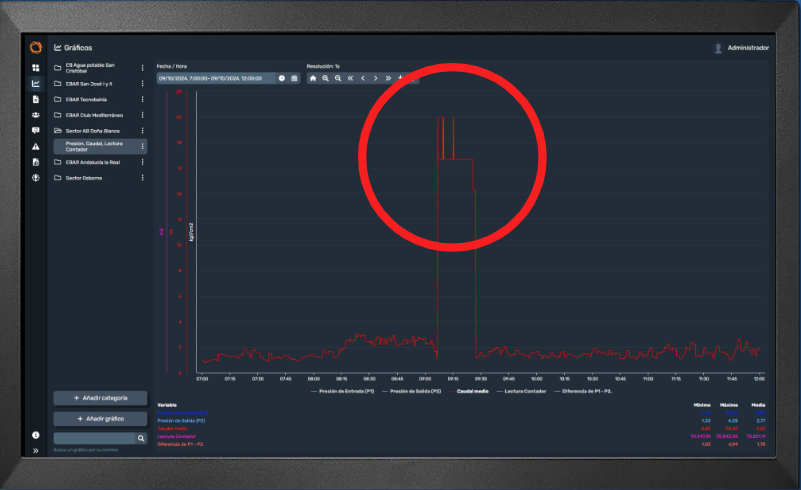Open the file chart icon in sidebar
Screen dimensions: 801x490
coord(36,162)
